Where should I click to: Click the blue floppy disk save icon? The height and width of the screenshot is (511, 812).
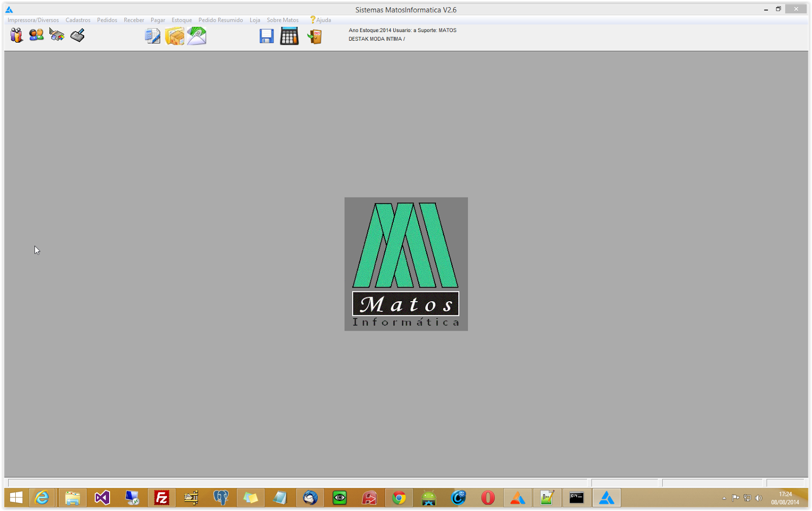pos(266,36)
